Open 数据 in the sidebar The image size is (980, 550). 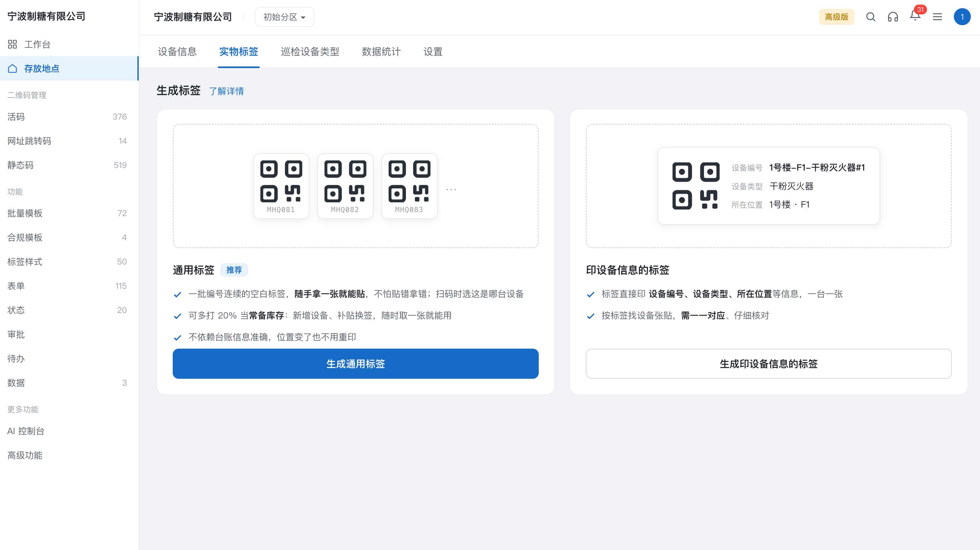(x=69, y=383)
